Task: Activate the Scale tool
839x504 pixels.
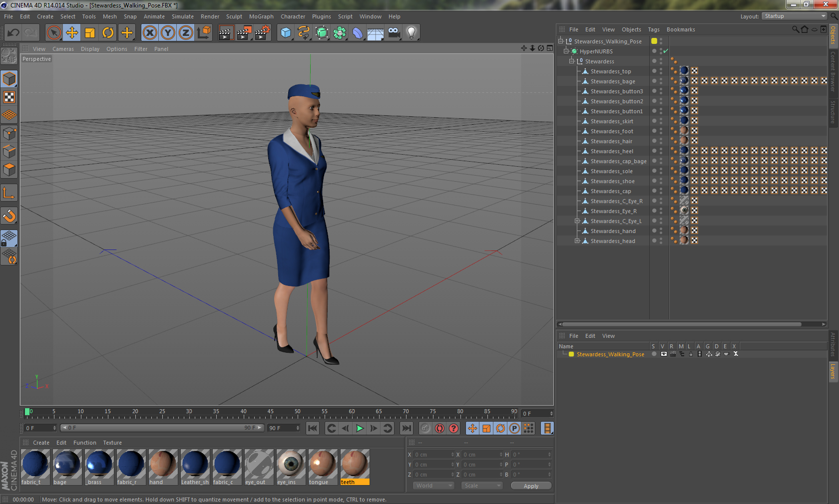Action: click(x=90, y=33)
